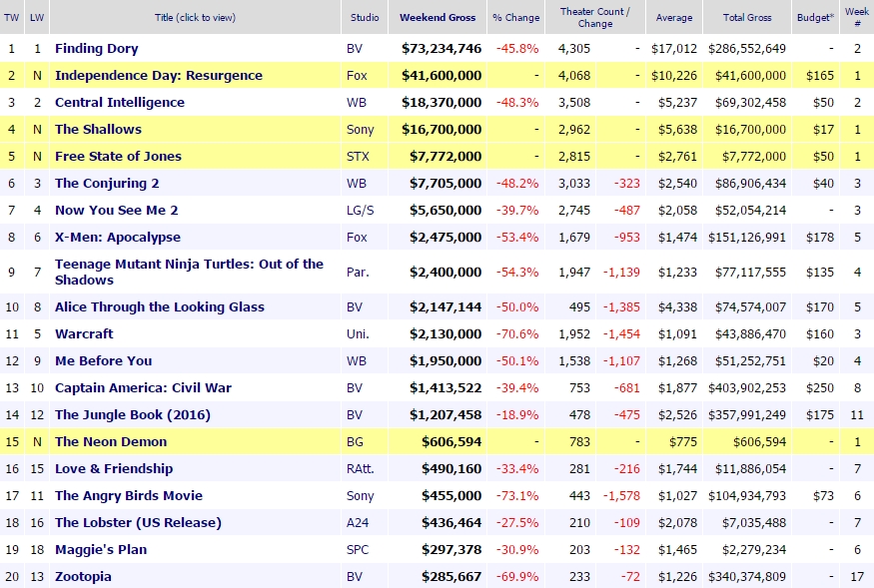Sort by the TW column header

11,17
